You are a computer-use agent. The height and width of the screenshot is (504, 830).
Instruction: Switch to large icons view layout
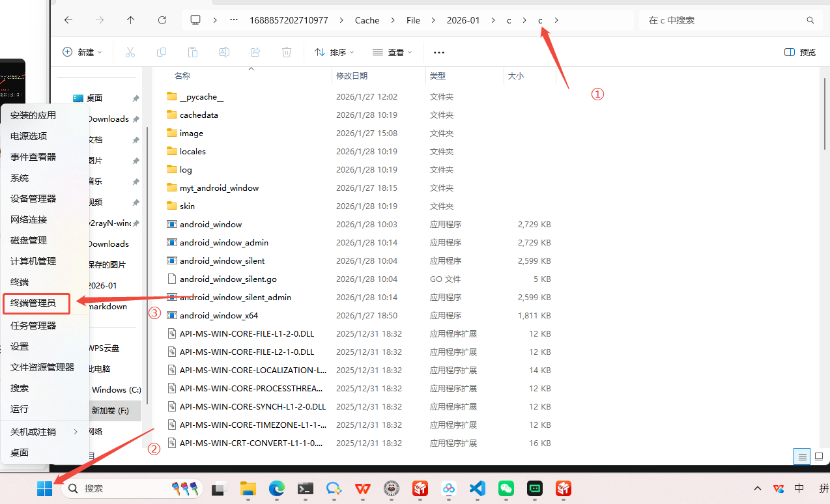click(819, 456)
